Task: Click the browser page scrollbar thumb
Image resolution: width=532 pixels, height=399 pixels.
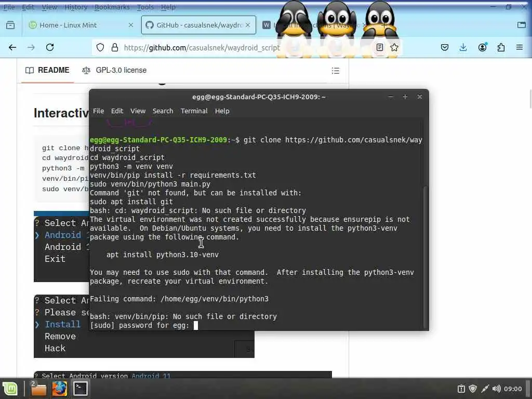Action: click(x=530, y=98)
